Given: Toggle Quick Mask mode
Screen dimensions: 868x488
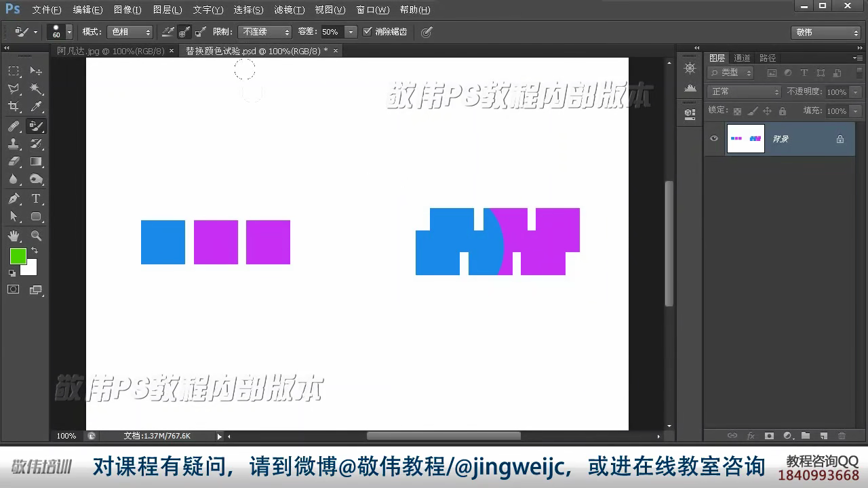Looking at the screenshot, I should [14, 290].
